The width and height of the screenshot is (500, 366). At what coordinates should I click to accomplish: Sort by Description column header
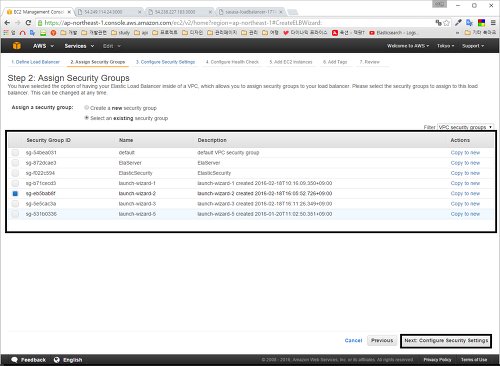[212, 140]
